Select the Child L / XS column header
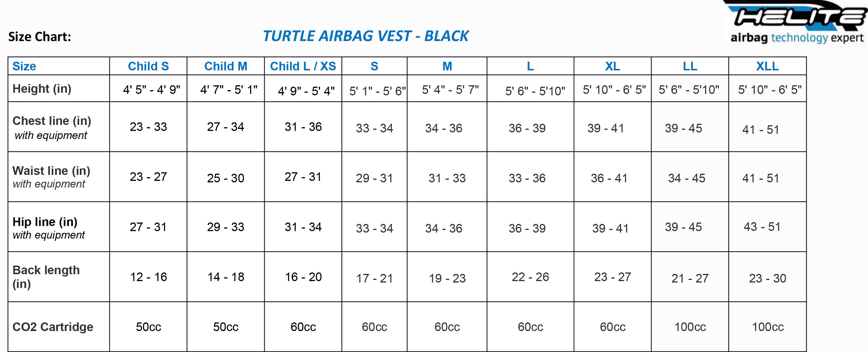This screenshot has width=868, height=352. coord(303,66)
